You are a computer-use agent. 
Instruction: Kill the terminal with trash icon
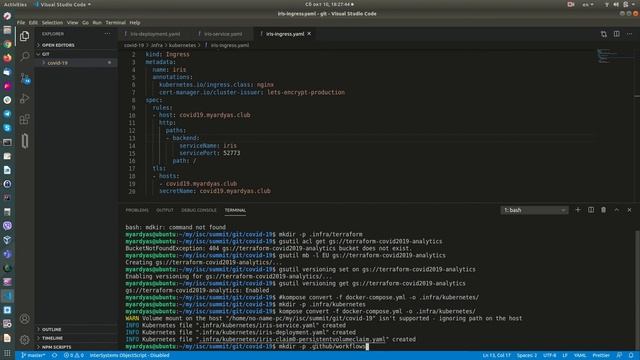click(x=603, y=210)
